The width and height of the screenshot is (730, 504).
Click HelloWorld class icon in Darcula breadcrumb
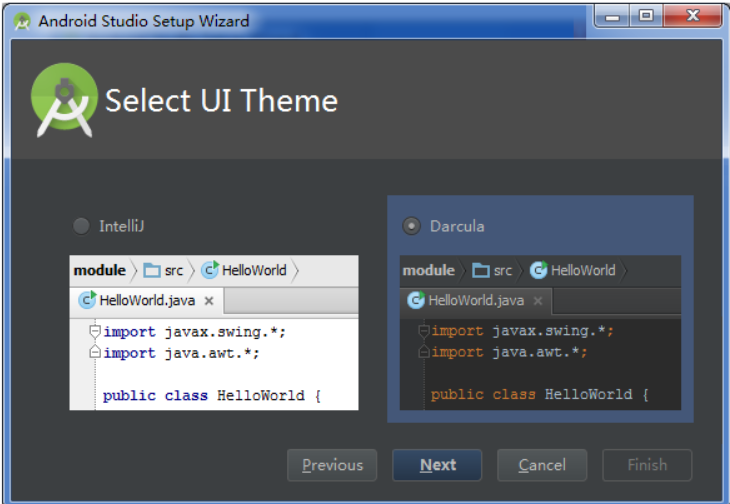pos(539,270)
